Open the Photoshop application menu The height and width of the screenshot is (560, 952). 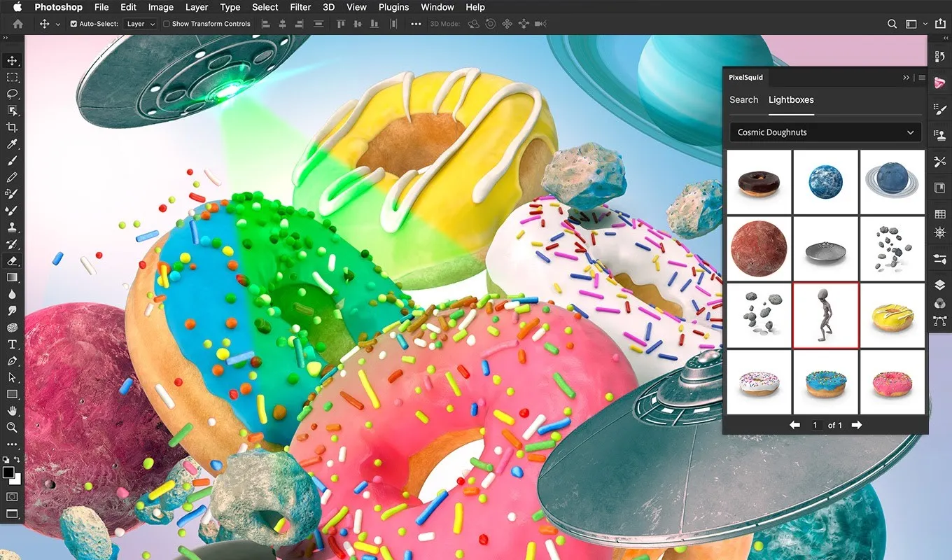pyautogui.click(x=58, y=7)
